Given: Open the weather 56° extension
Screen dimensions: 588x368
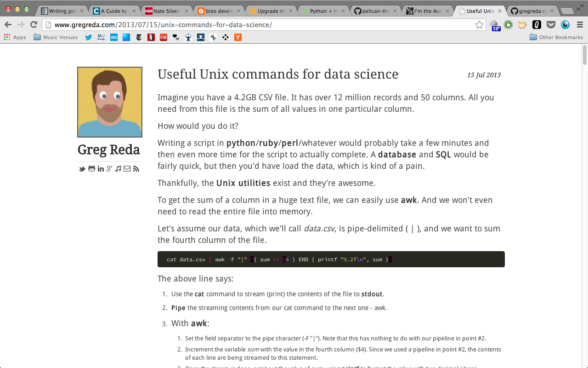Looking at the screenshot, I should (x=495, y=25).
